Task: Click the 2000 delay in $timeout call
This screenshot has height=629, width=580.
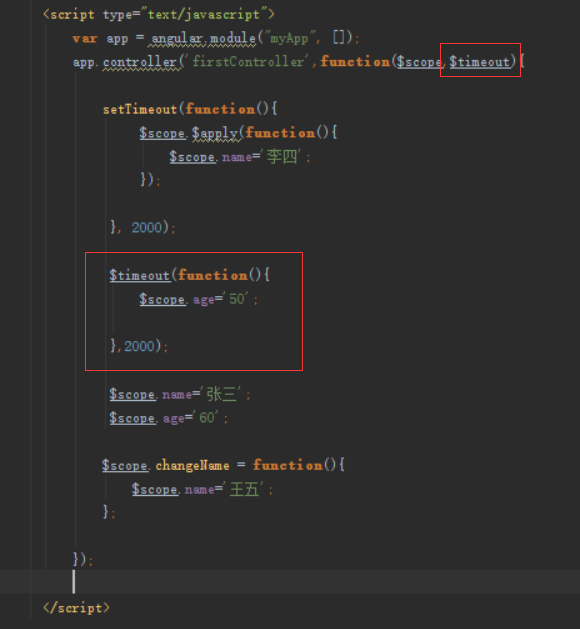Action: pyautogui.click(x=139, y=346)
